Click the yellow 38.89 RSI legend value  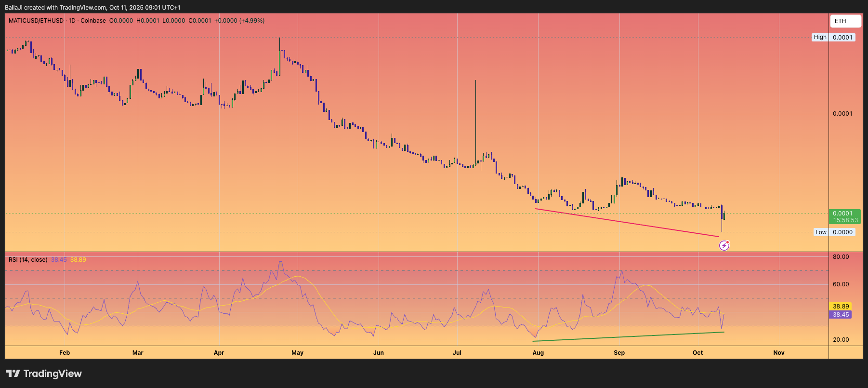[78, 260]
